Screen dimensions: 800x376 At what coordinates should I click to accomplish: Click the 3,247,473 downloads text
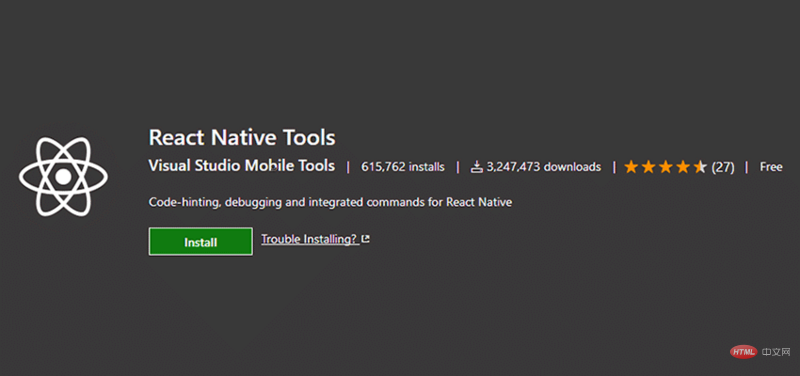tap(543, 167)
